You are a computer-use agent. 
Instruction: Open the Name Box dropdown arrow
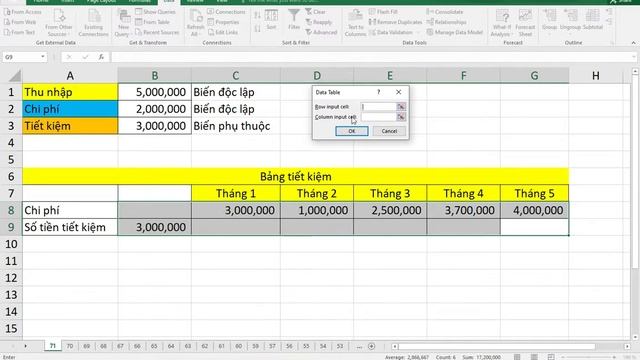(43, 57)
